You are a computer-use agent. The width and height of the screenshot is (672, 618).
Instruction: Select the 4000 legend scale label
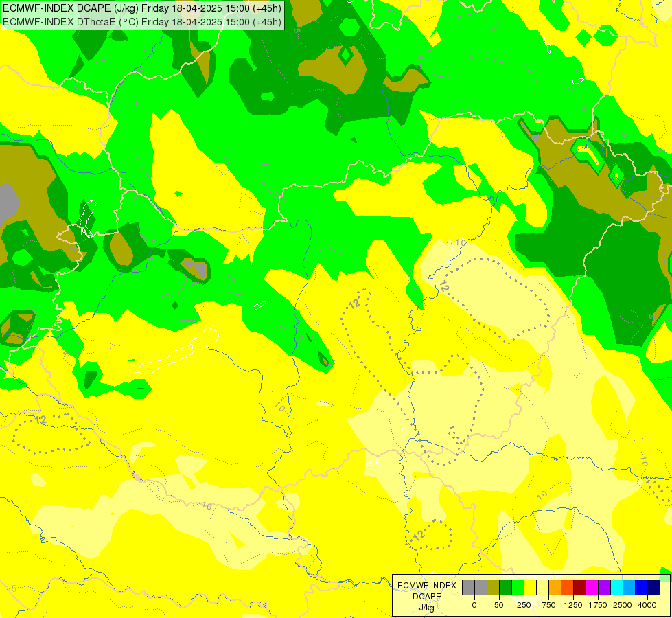(x=647, y=605)
